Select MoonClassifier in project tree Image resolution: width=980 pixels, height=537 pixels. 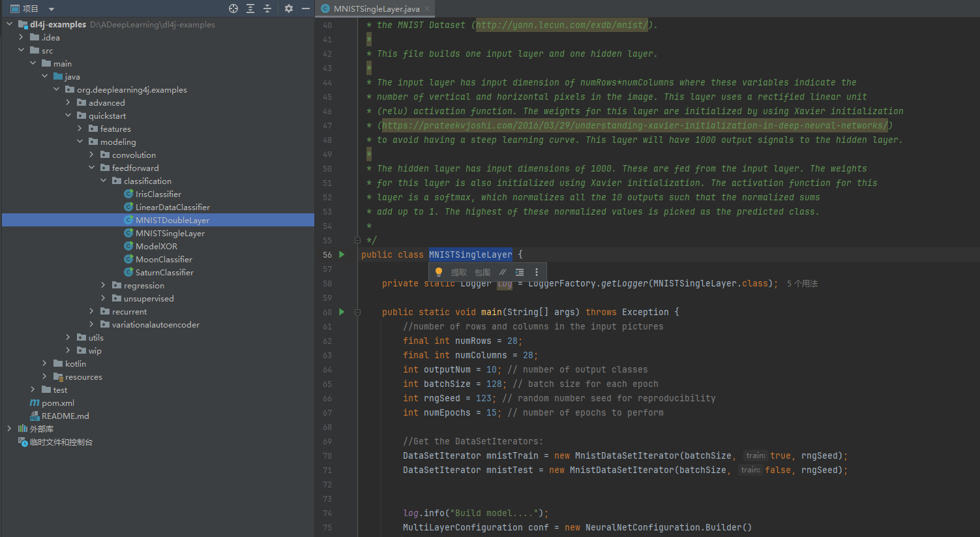(164, 259)
